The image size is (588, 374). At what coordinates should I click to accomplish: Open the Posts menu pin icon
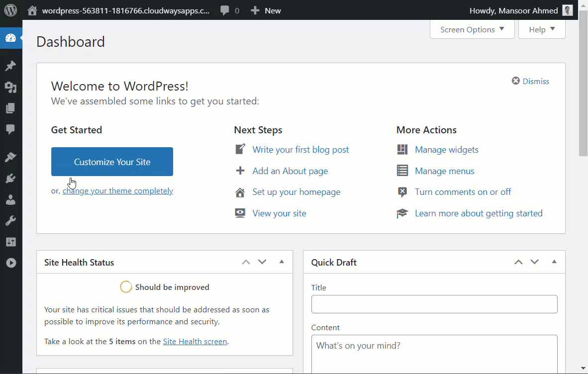(10, 66)
